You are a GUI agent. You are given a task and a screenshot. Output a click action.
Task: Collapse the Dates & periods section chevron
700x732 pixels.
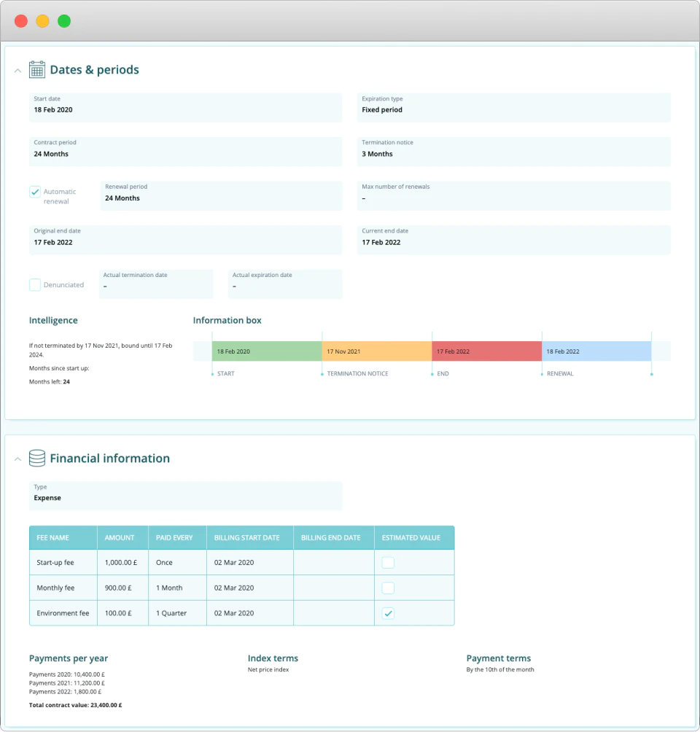17,71
